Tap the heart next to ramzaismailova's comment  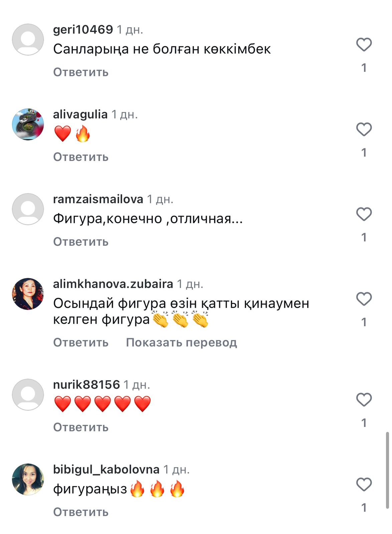click(364, 214)
